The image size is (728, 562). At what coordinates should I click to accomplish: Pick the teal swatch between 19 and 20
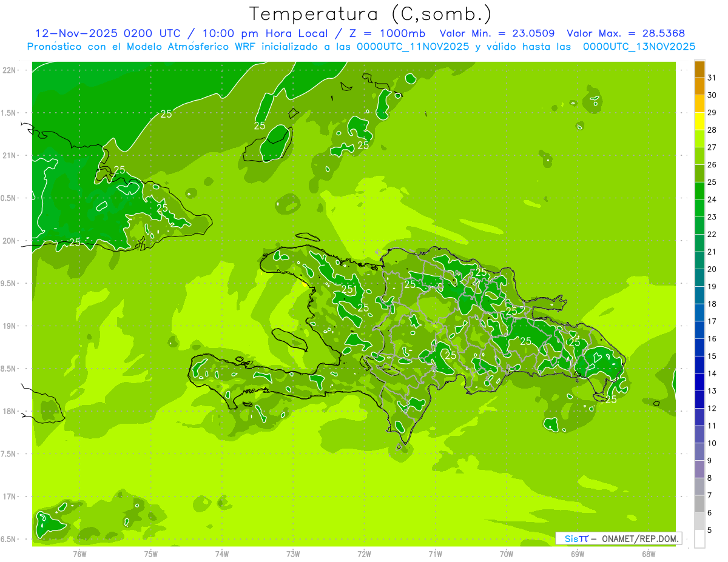tap(699, 278)
